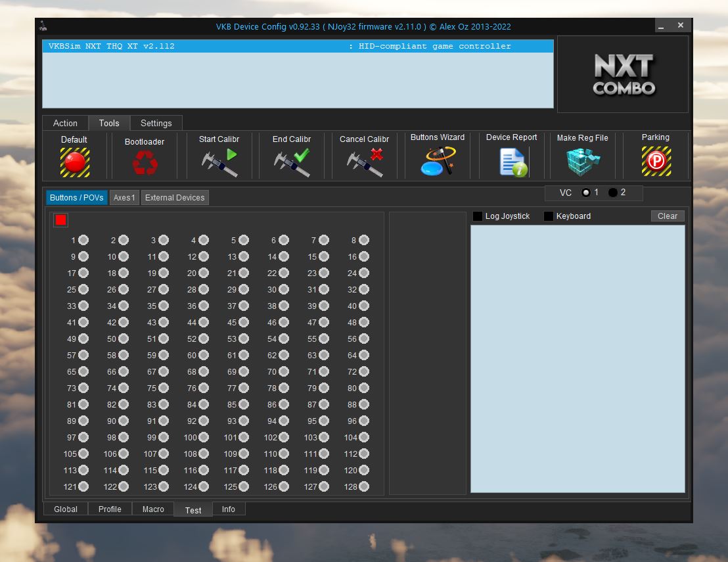Click the button 28 indicator light
This screenshot has height=562, width=728.
click(204, 289)
